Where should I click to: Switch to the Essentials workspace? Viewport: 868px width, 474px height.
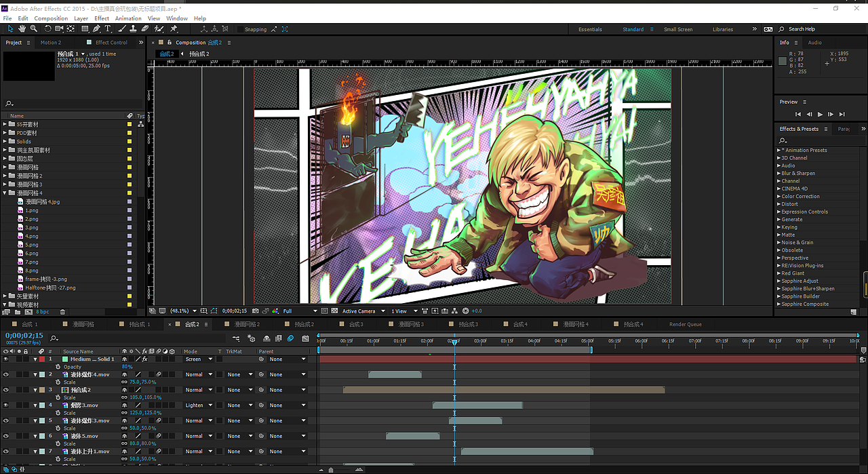(590, 29)
